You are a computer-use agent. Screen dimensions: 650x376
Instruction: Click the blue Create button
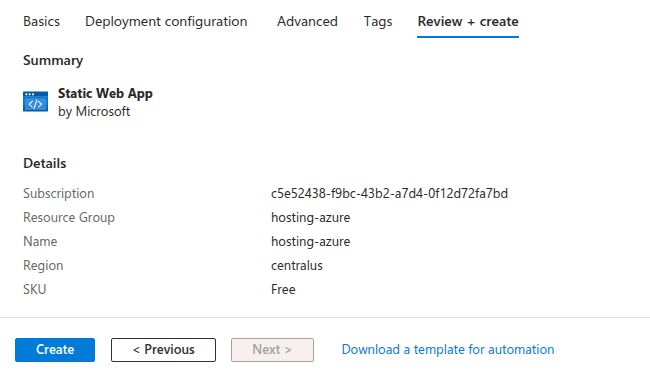point(55,350)
